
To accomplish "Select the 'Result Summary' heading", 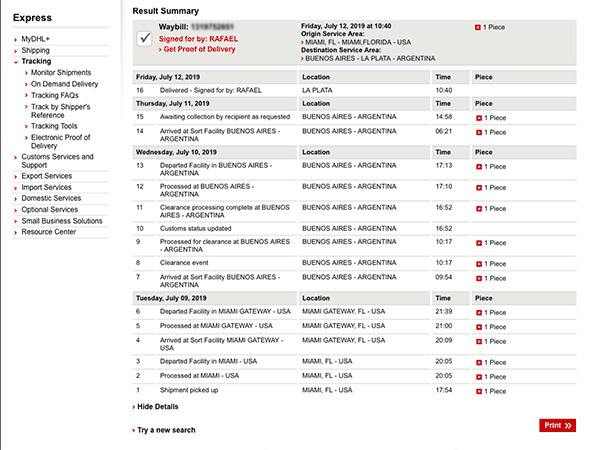I will (x=166, y=11).
